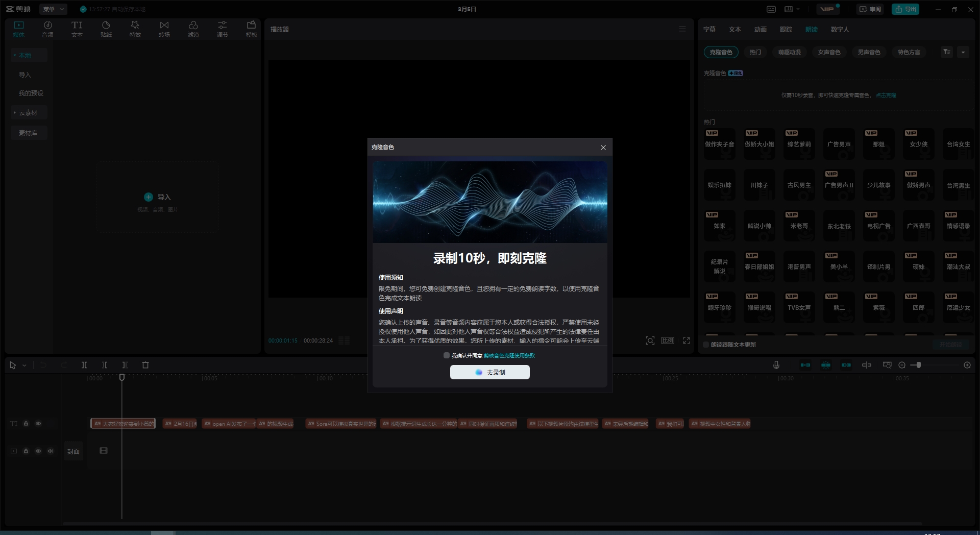This screenshot has width=980, height=535.
Task: Toggle lock on the video track
Action: [26, 451]
